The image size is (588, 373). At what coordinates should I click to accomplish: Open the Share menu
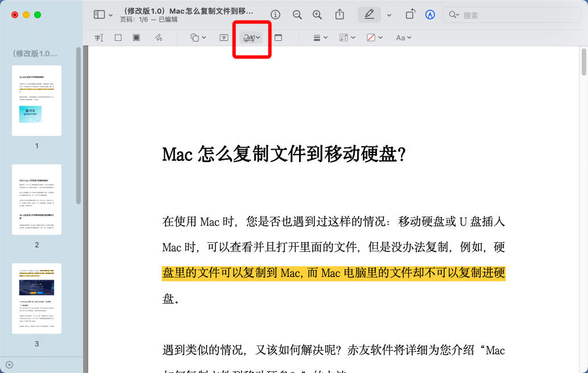pos(339,15)
